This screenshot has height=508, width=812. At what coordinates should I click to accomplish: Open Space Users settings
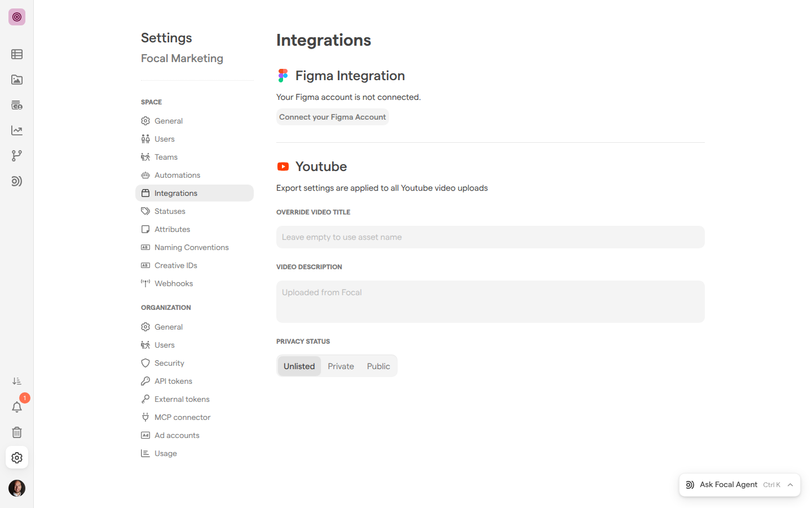(x=195, y=139)
